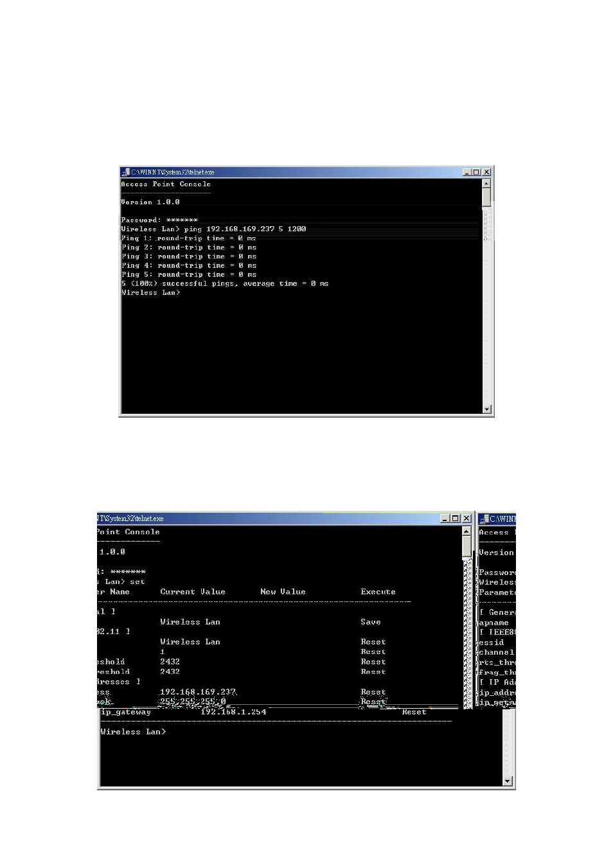Click the telnet icon in the top window's title bar
The image size is (613, 868).
click(x=126, y=172)
